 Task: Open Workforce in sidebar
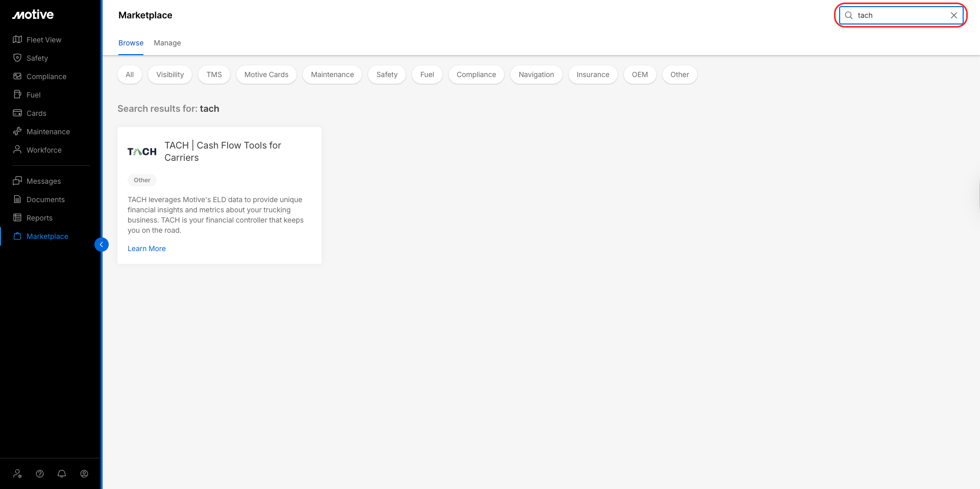pos(44,150)
